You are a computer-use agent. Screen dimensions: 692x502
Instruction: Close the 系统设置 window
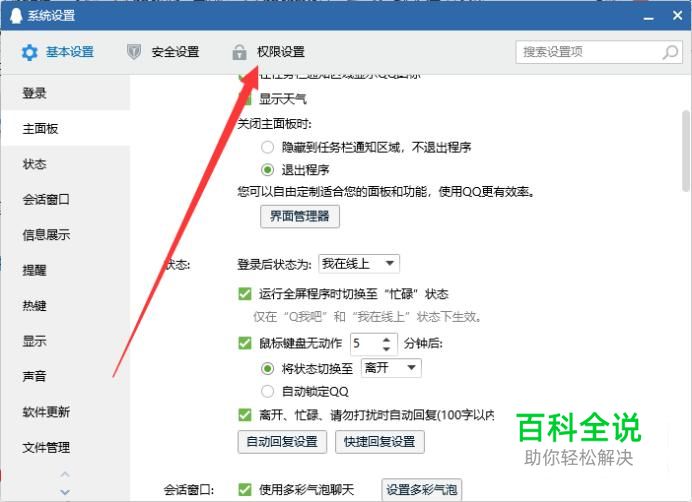tap(677, 16)
